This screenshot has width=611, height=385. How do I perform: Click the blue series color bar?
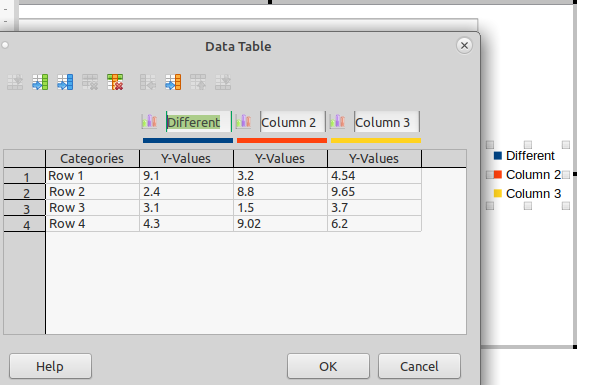[188, 140]
